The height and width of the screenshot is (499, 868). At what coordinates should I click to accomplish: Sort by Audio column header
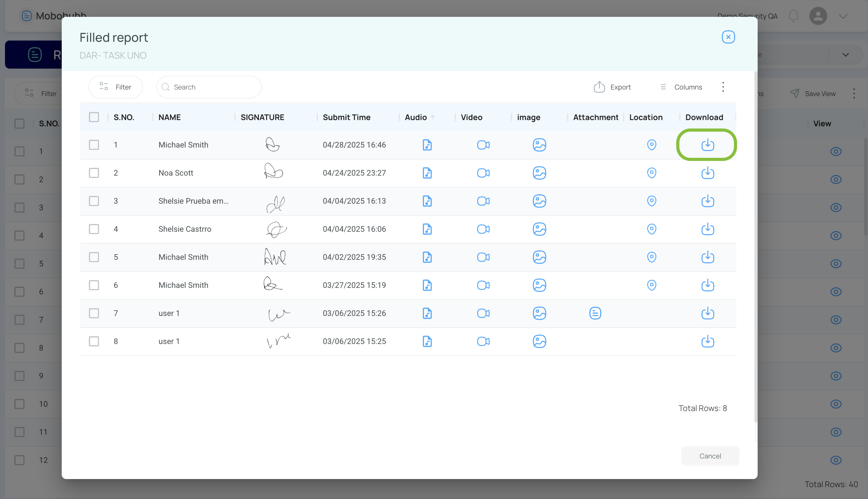[416, 117]
